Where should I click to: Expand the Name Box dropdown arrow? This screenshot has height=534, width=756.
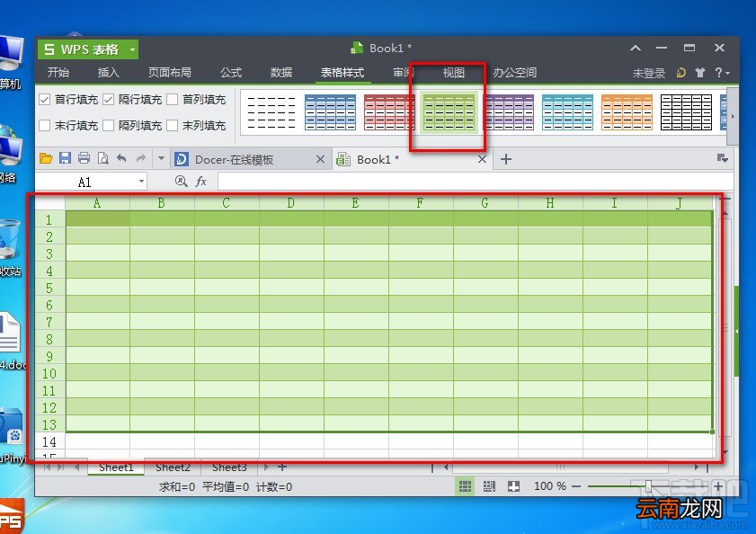[x=141, y=182]
